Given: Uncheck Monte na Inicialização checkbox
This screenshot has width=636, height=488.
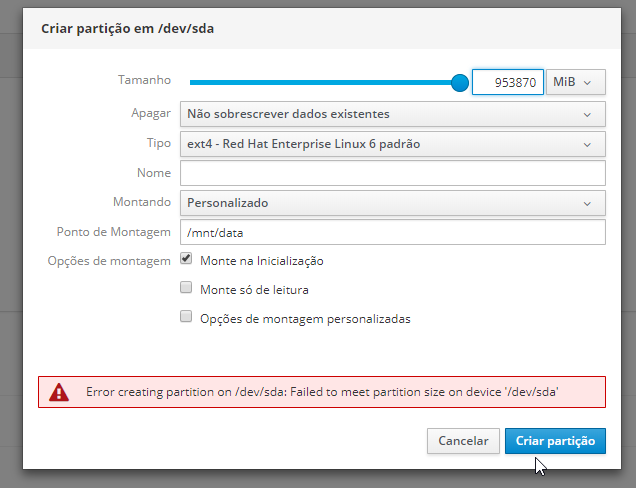Looking at the screenshot, I should (186, 258).
